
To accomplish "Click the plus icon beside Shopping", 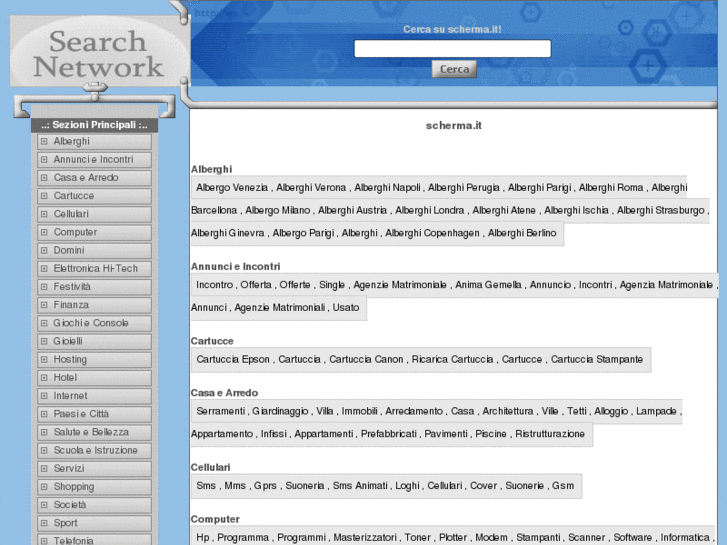I will point(44,487).
